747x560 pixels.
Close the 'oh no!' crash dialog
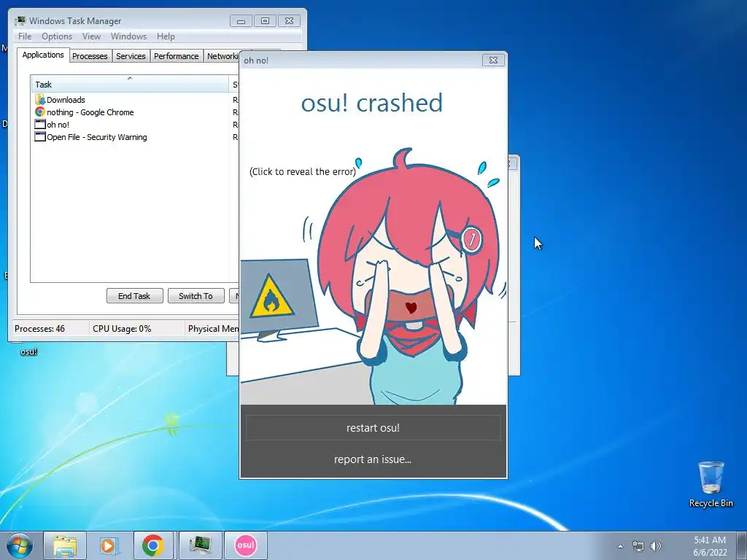pyautogui.click(x=494, y=60)
